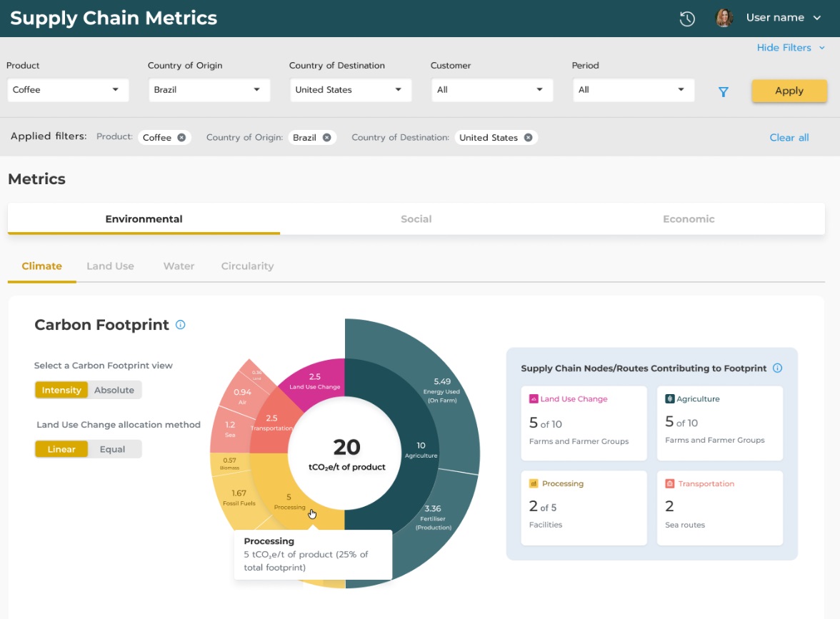Open the filter funnel icon
This screenshot has width=840, height=619.
pyautogui.click(x=723, y=91)
